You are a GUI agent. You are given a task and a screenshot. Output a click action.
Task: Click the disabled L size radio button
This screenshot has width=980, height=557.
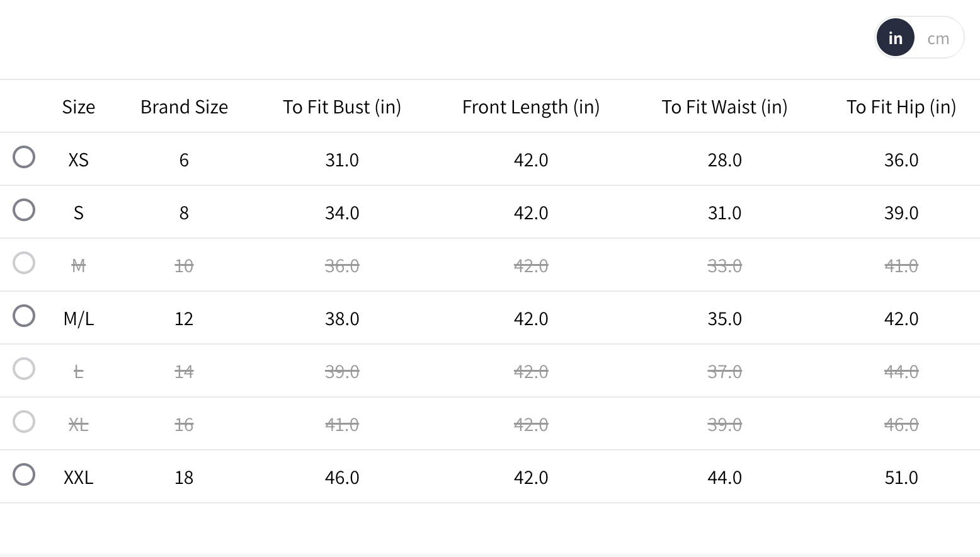24,369
